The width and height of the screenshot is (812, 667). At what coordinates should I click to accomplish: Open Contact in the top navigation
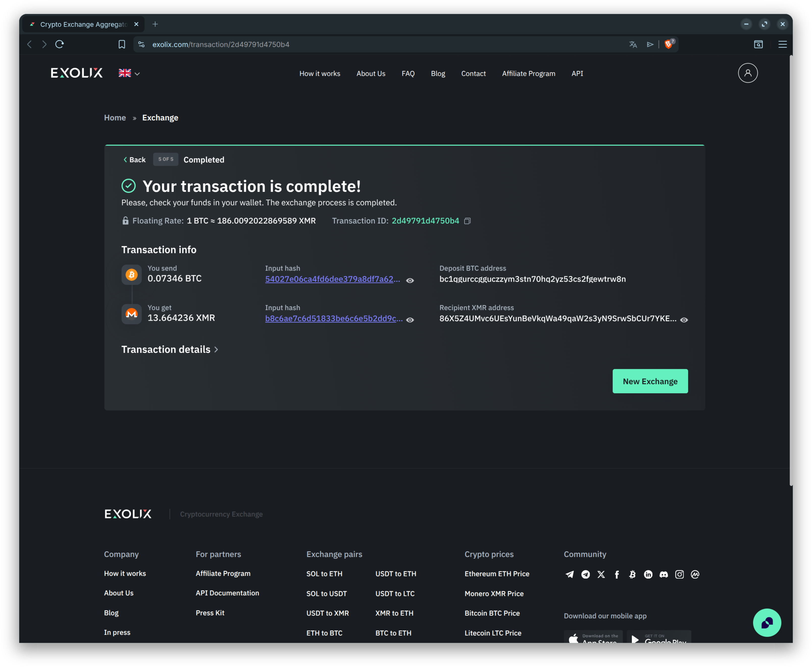[x=473, y=73]
